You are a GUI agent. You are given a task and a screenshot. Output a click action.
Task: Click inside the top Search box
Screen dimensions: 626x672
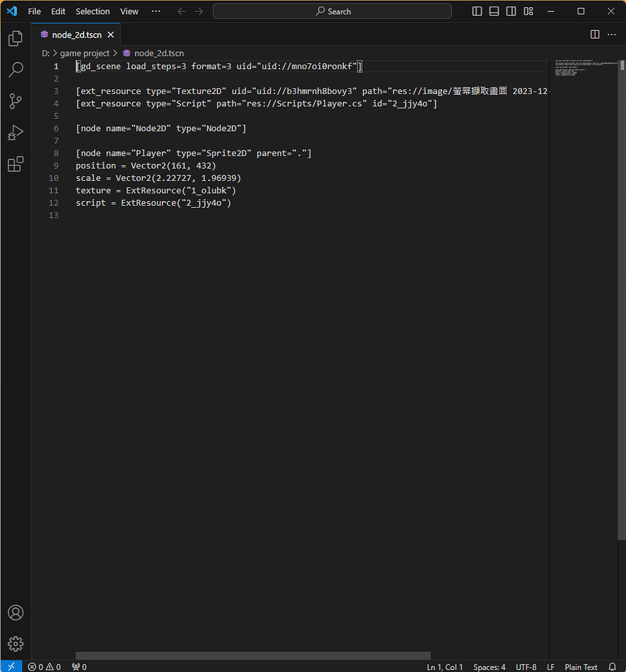[332, 11]
